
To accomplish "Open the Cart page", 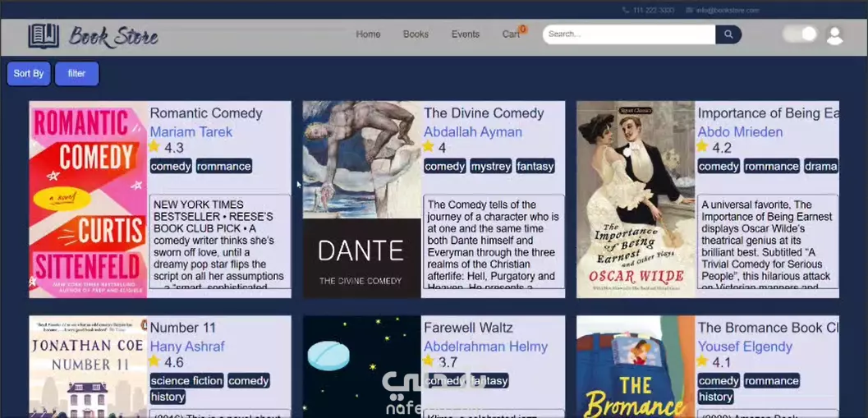I will click(x=511, y=34).
